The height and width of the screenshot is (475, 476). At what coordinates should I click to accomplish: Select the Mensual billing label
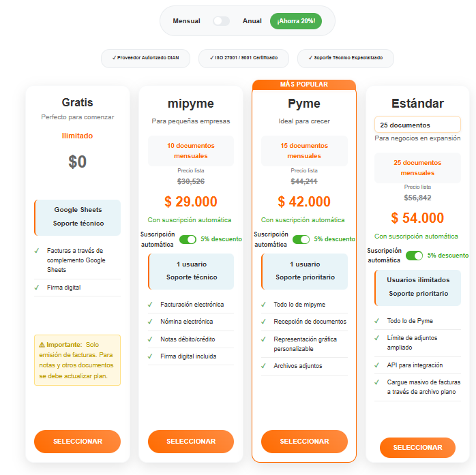(x=186, y=21)
